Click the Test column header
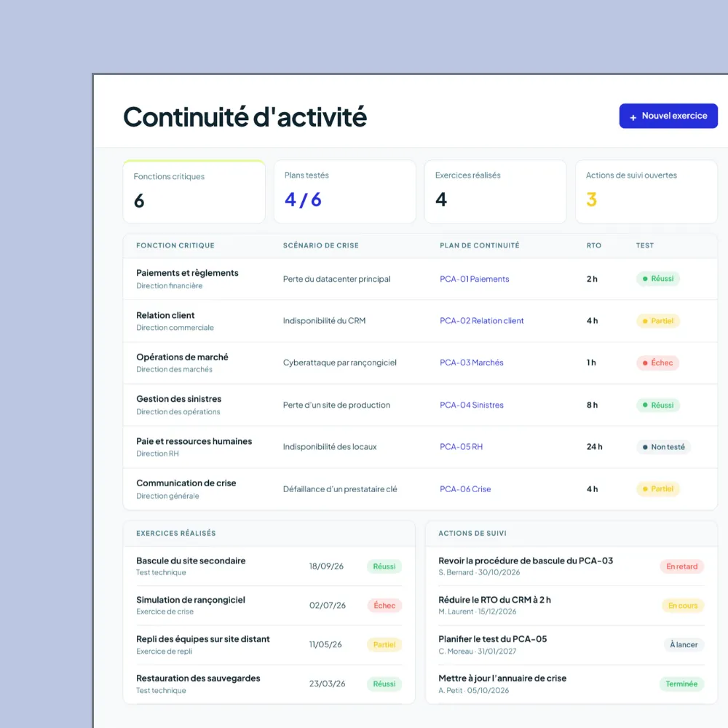The width and height of the screenshot is (728, 728). 645,245
